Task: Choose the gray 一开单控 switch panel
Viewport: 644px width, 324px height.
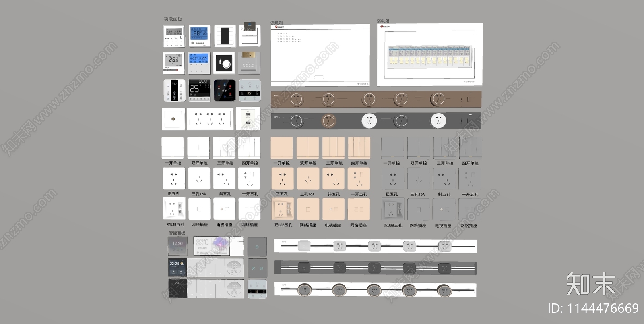Action: tap(392, 148)
